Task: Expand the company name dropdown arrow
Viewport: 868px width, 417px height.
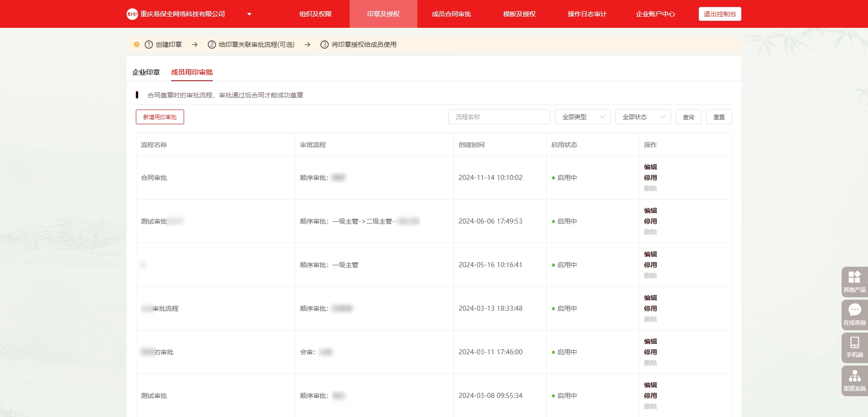Action: coord(249,14)
